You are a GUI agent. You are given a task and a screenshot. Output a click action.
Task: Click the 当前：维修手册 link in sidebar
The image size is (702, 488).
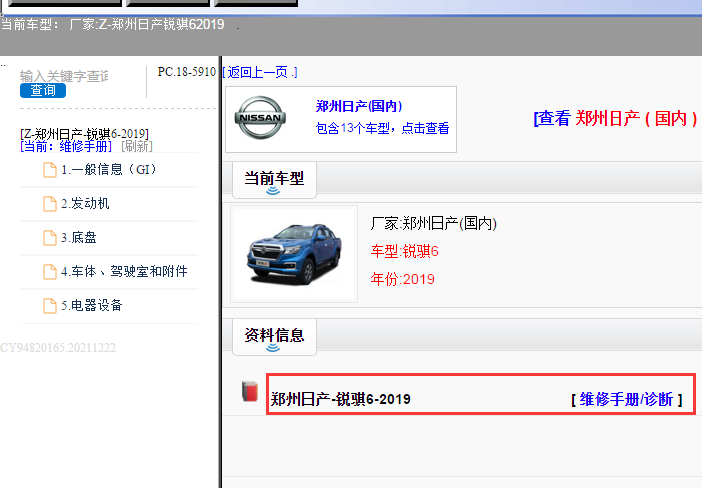66,146
